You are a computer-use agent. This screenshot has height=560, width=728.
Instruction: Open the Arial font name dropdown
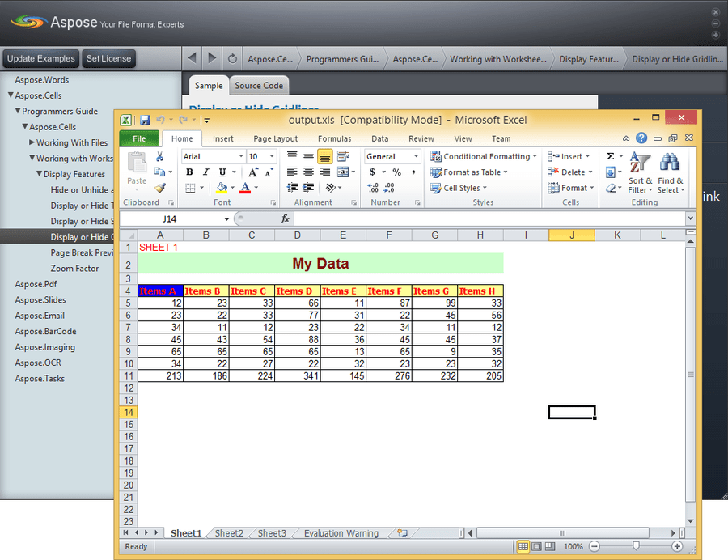click(x=240, y=156)
